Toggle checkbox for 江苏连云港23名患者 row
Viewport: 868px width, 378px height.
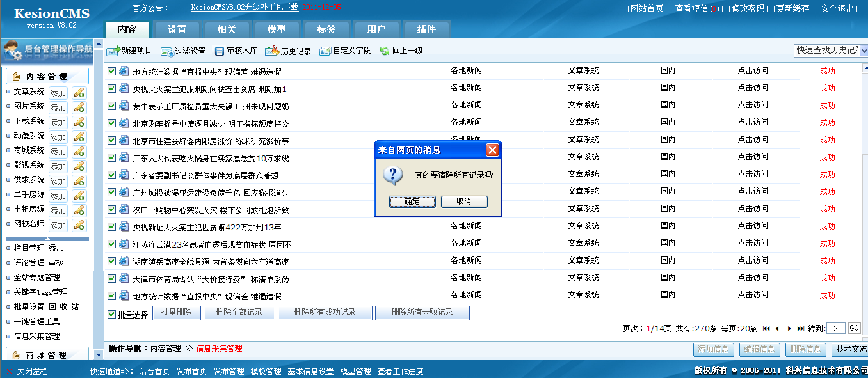click(x=112, y=244)
